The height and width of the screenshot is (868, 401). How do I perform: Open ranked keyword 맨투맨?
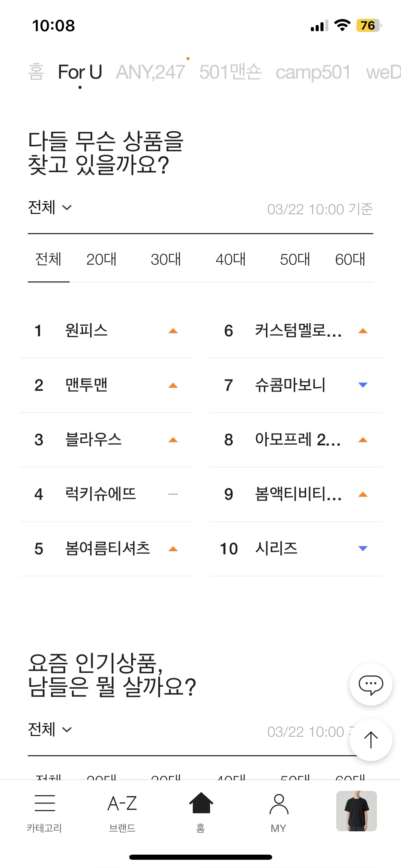[86, 385]
